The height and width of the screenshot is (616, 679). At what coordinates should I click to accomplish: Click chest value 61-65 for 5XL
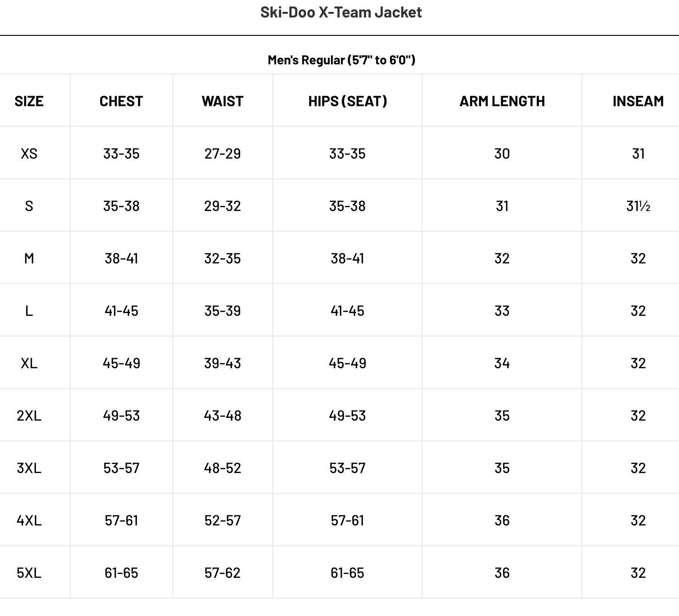pyautogui.click(x=121, y=573)
